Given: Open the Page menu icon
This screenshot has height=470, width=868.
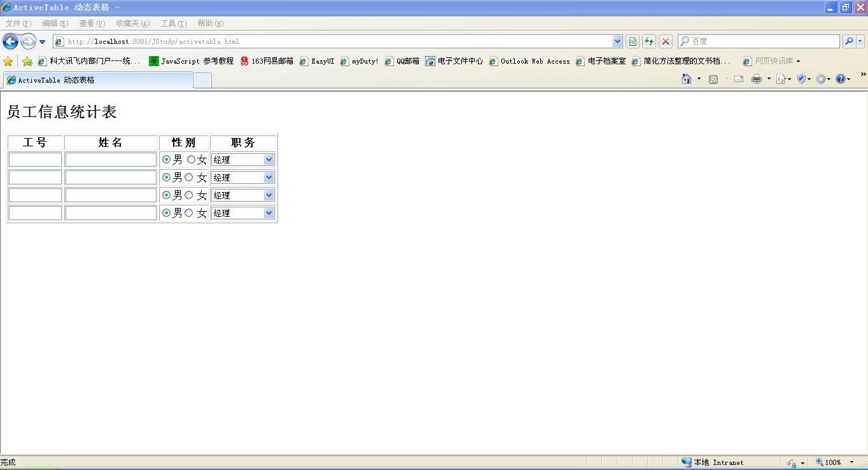Looking at the screenshot, I should tap(783, 79).
